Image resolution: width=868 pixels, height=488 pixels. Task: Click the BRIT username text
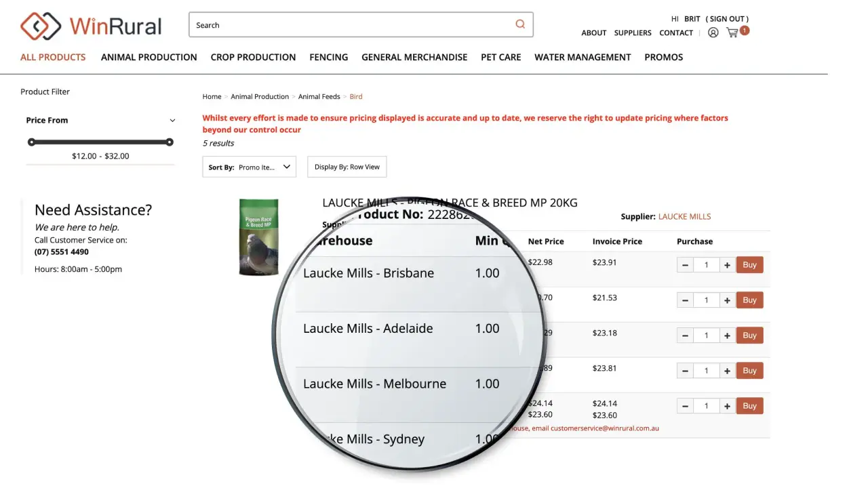(x=692, y=19)
